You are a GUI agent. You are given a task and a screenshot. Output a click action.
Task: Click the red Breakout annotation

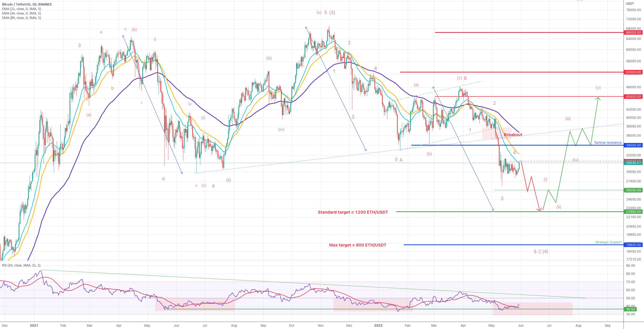(513, 135)
